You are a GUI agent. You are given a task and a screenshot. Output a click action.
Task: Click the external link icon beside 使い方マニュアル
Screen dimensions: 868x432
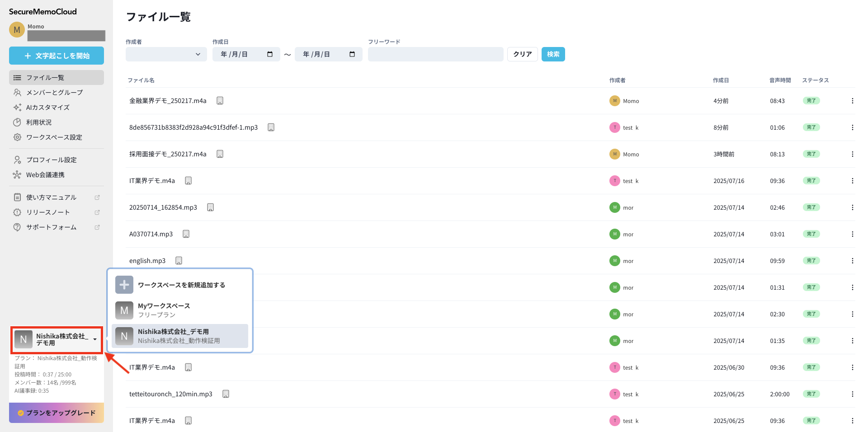point(97,197)
